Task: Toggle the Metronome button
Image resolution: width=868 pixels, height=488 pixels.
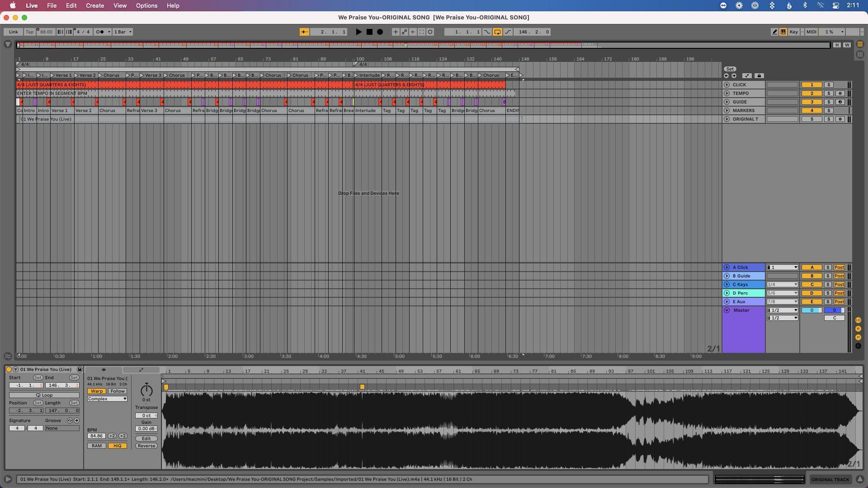Action: pyautogui.click(x=100, y=32)
